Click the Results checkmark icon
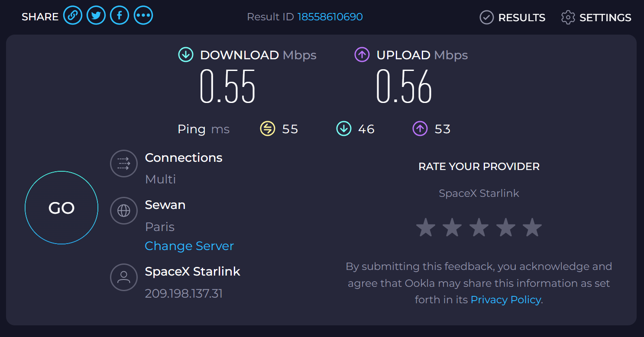The width and height of the screenshot is (644, 337). 487,17
